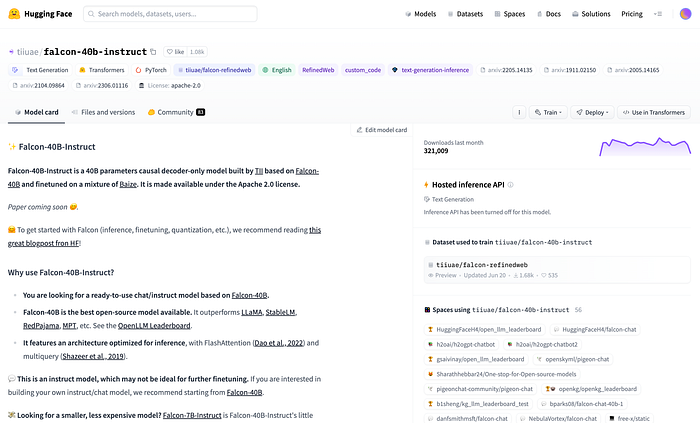Open h2oai/h2ogpt-chatbot space
The image size is (700, 423).
(462, 344)
